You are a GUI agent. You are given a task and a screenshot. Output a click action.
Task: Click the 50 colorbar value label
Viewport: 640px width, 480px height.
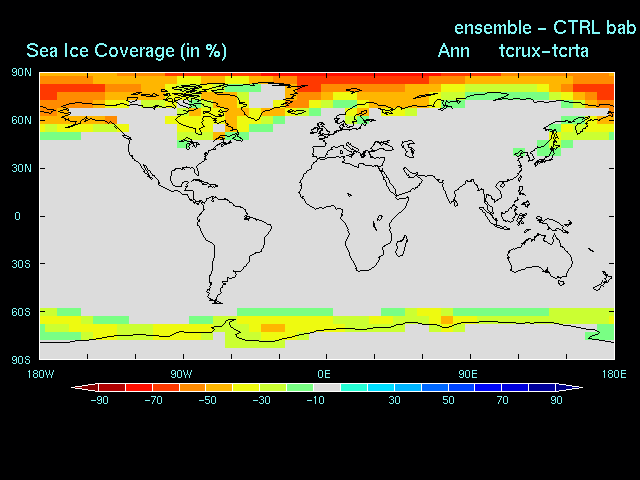(448, 400)
